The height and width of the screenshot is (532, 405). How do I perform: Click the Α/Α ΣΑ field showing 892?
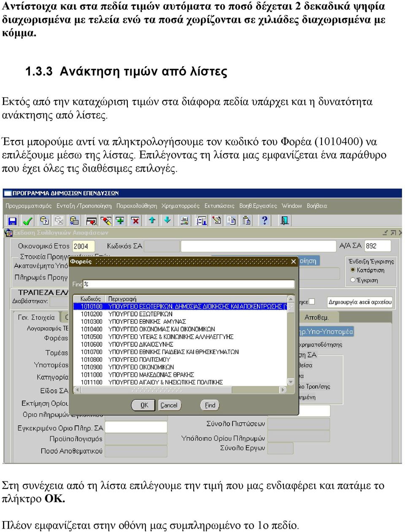pos(378,246)
